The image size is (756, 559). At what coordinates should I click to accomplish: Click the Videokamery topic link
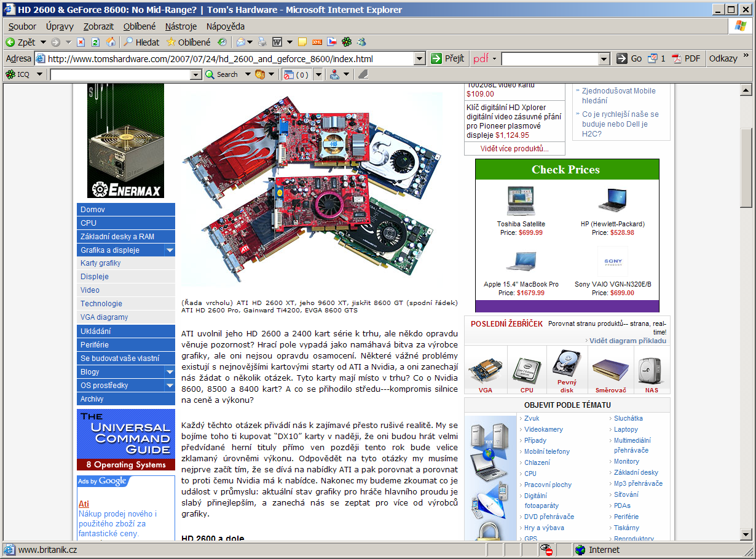pyautogui.click(x=543, y=429)
